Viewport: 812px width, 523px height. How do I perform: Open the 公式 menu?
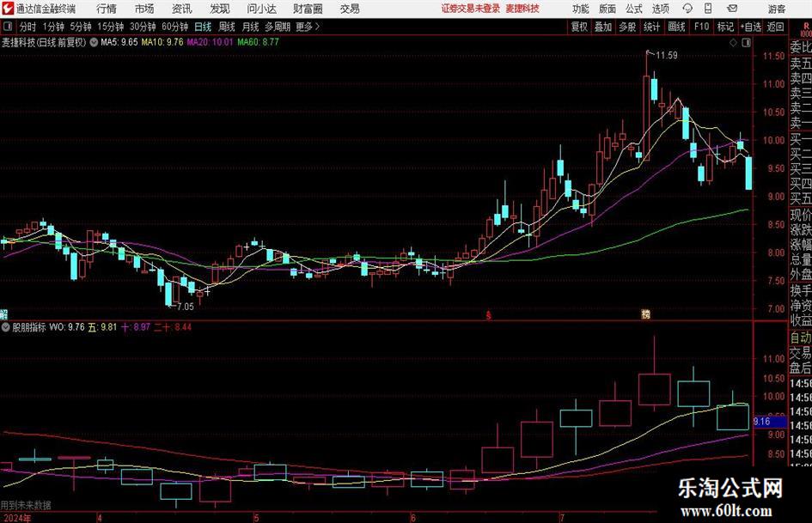click(634, 9)
